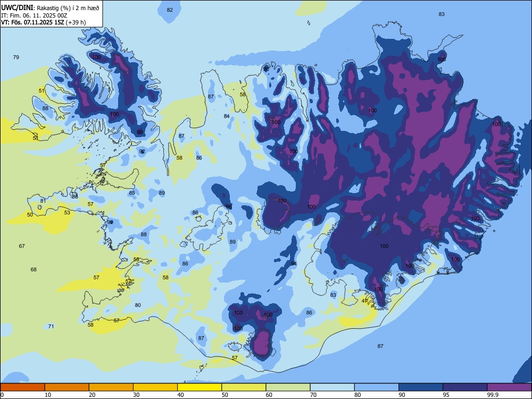Select the 30–40 golden legend swatch
Viewport: 532px width, 399px height.
point(155,387)
